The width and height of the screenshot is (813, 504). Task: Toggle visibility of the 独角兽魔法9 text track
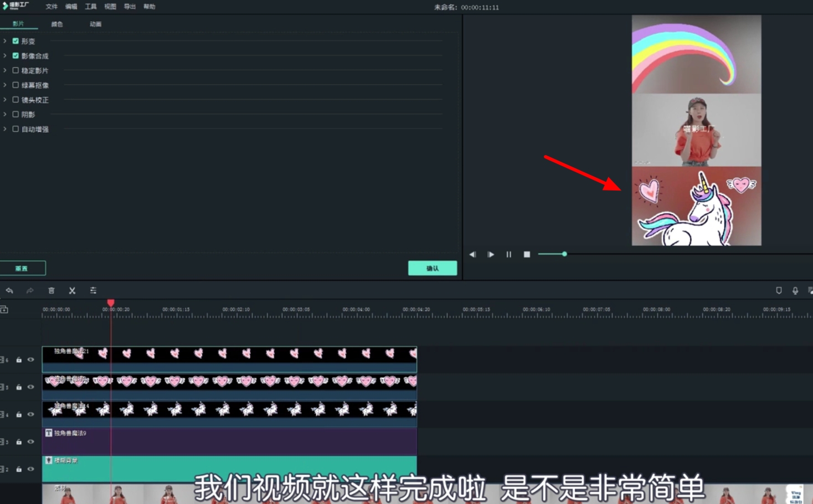pos(32,441)
